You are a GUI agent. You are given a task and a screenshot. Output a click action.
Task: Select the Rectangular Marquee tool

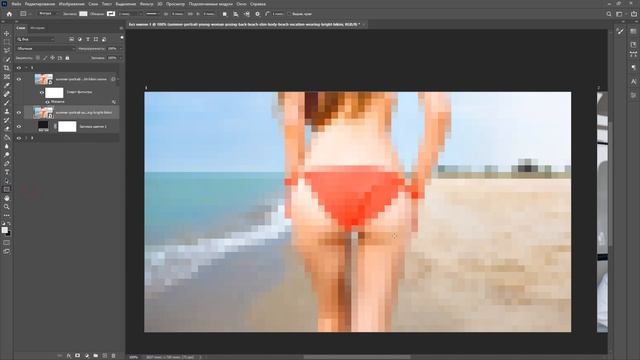[7, 42]
